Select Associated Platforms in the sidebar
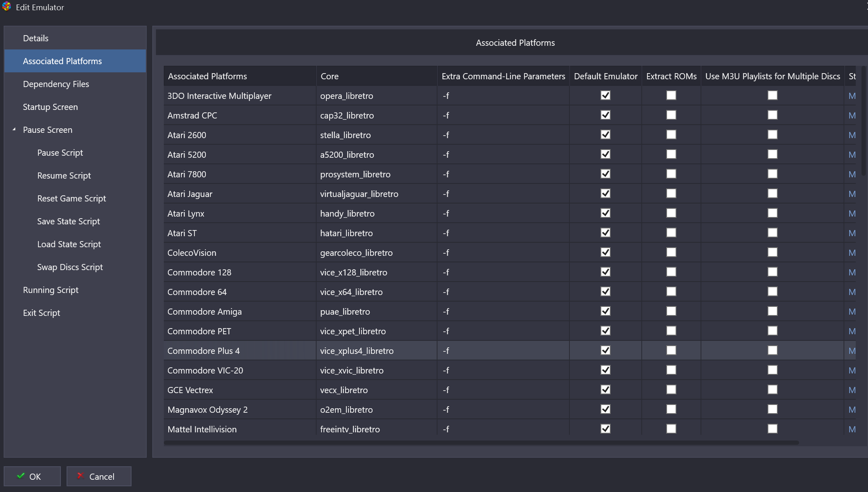Viewport: 868px width, 492px height. click(x=75, y=61)
